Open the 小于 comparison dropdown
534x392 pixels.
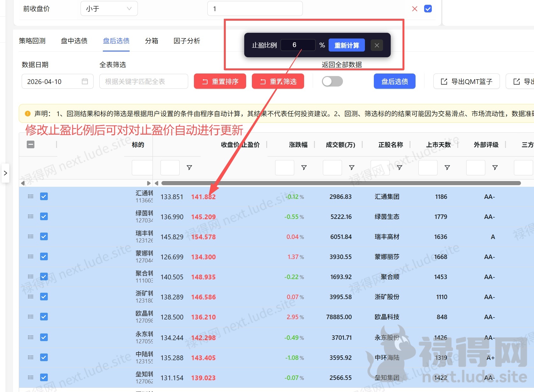coord(109,9)
